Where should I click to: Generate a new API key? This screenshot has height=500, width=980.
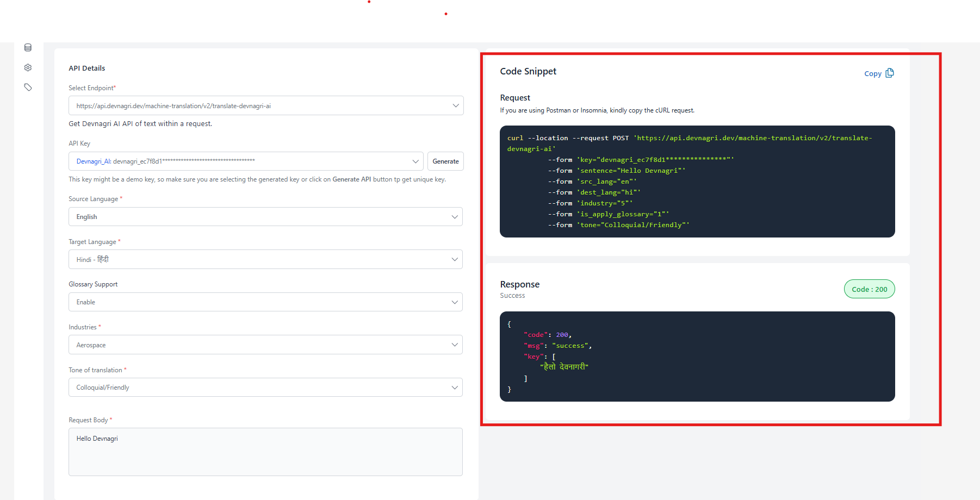point(445,161)
